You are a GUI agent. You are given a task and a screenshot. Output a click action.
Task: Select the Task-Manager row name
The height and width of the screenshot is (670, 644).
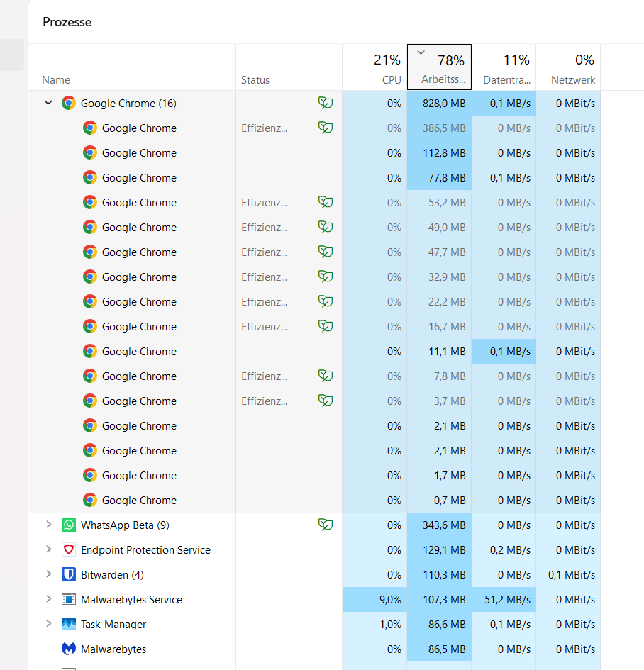[113, 625]
